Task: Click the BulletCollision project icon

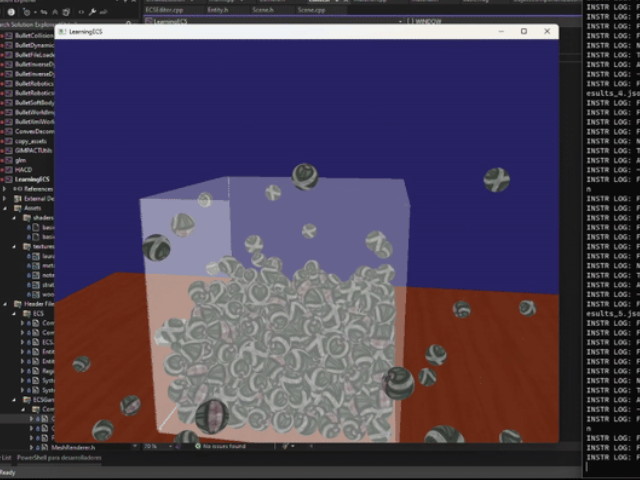Action: [8, 36]
